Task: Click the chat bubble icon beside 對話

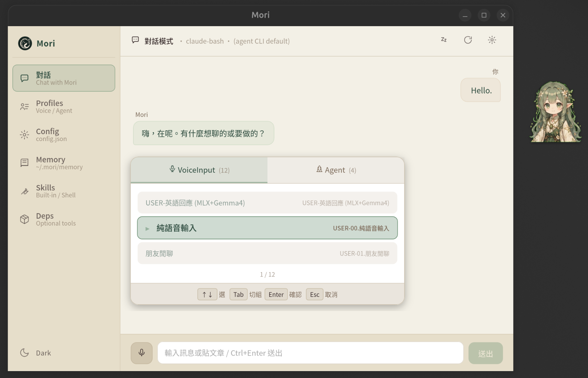Action: (x=24, y=78)
